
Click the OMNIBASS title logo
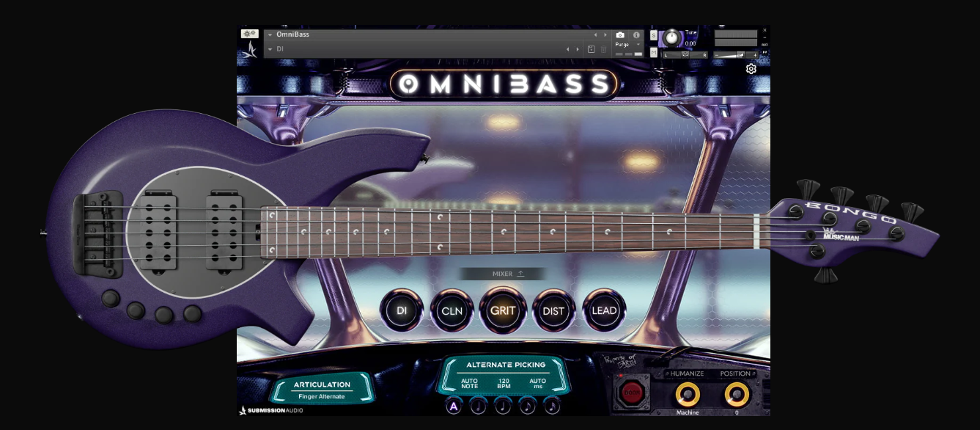(x=503, y=85)
